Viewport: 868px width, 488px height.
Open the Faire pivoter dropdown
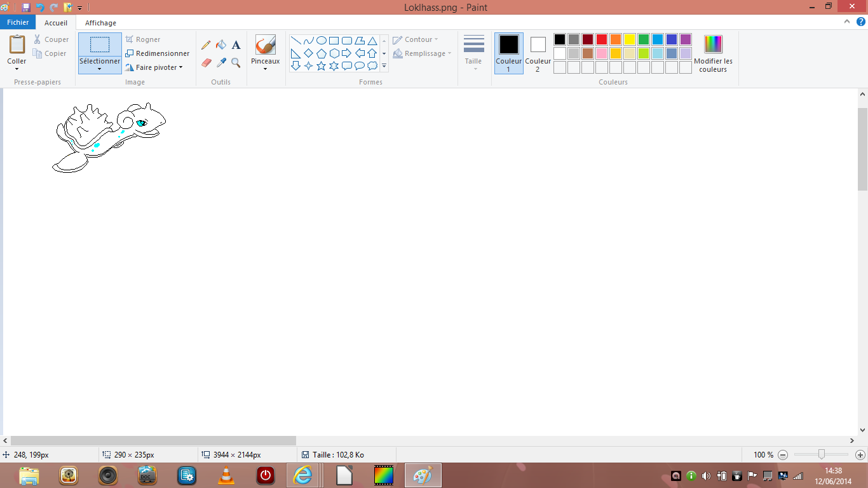pos(154,67)
